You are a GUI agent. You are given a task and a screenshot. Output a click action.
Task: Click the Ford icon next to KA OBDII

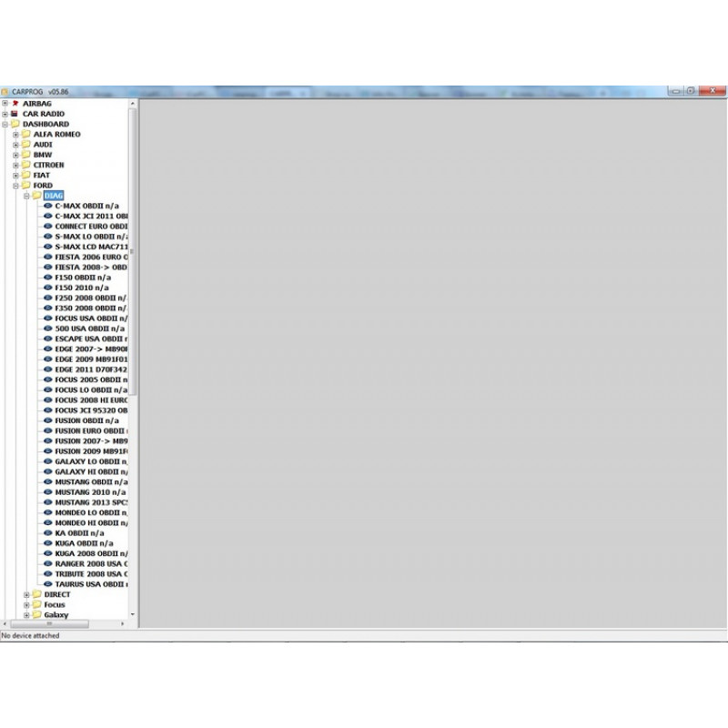tap(48, 533)
